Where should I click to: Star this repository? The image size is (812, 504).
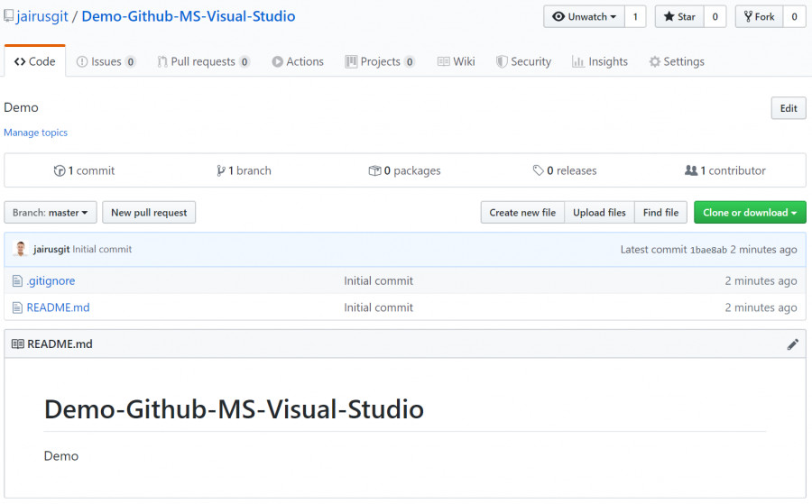(x=679, y=16)
